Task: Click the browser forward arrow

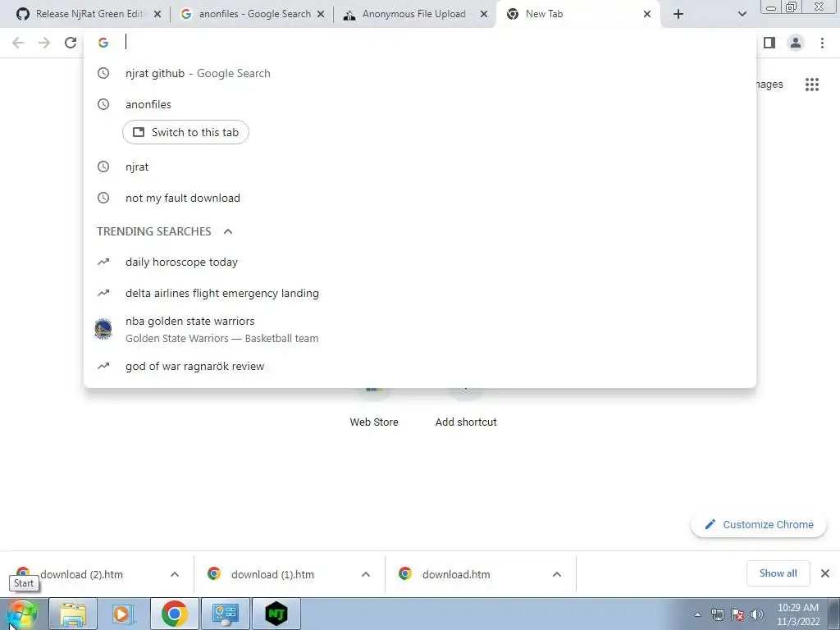Action: (x=44, y=43)
